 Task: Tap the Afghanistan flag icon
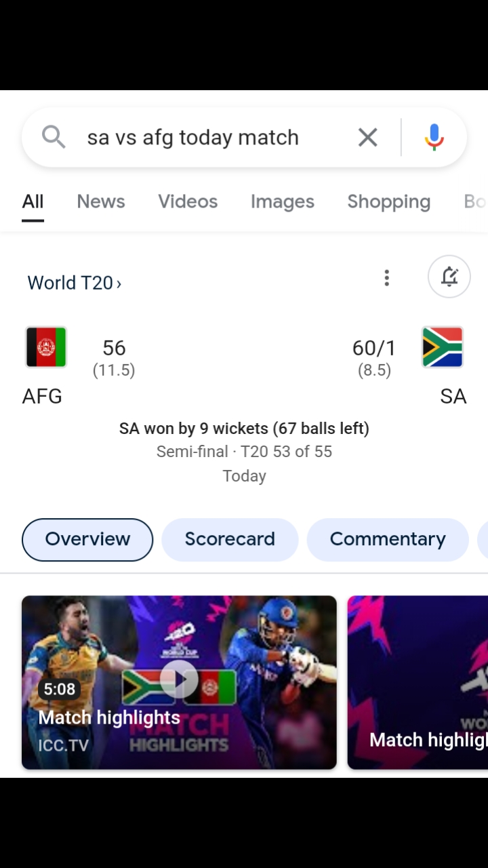click(46, 347)
